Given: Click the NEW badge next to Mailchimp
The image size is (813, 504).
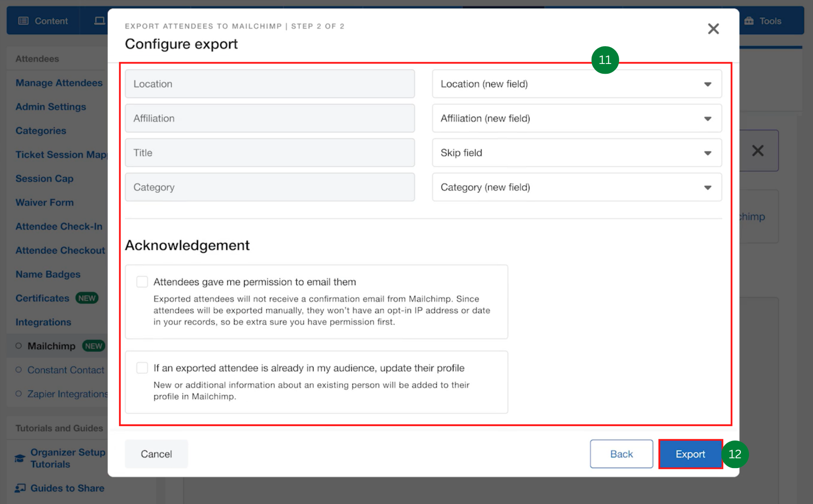Looking at the screenshot, I should 93,346.
